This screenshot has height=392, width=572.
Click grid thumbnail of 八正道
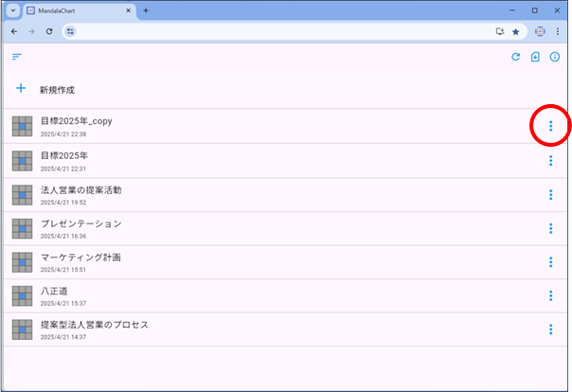pyautogui.click(x=22, y=295)
